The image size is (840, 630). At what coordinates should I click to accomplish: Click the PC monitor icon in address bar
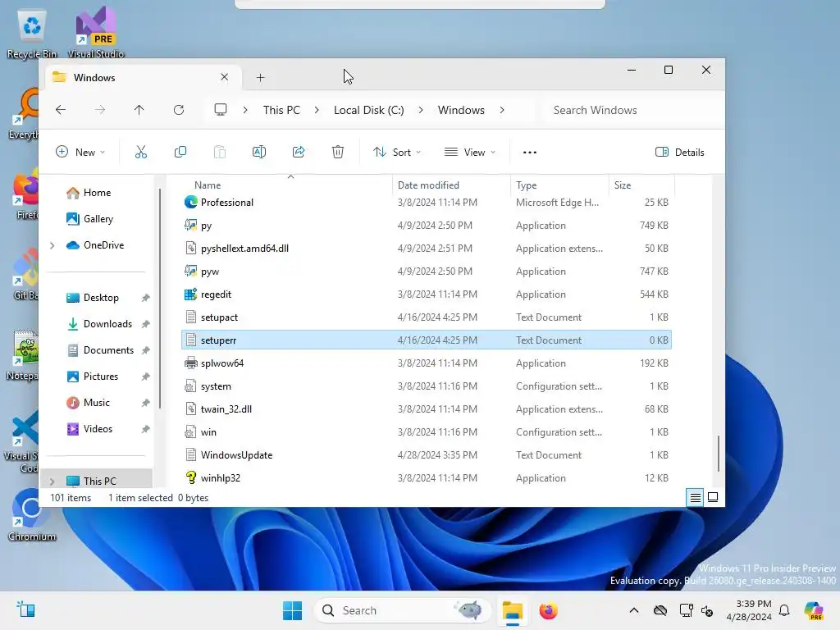pyautogui.click(x=220, y=110)
